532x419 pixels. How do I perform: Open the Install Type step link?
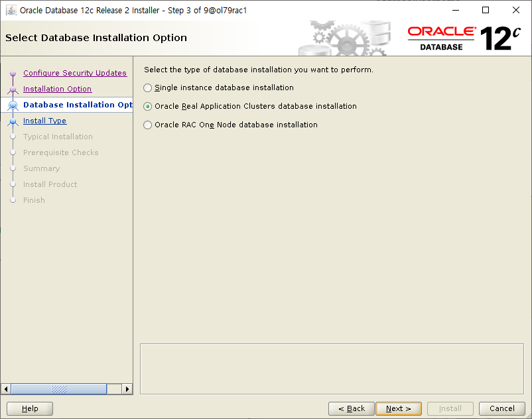click(45, 121)
